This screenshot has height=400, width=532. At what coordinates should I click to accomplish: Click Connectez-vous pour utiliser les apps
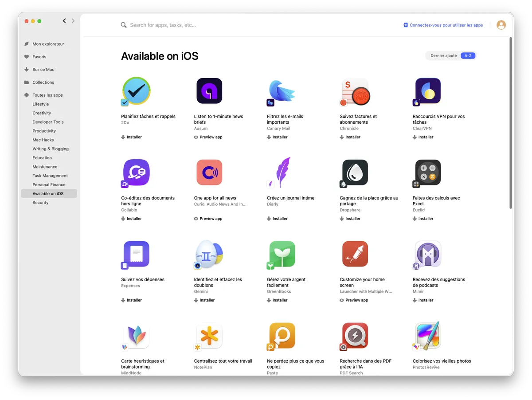(x=442, y=25)
